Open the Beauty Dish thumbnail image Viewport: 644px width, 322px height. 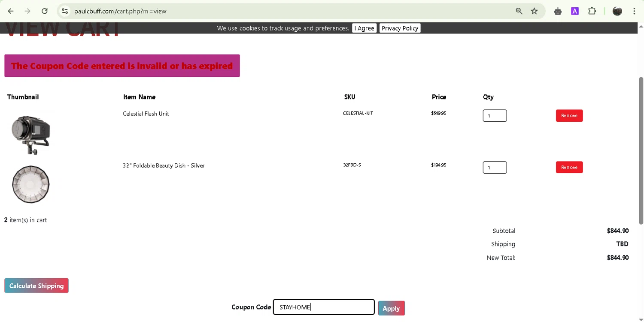(30, 184)
